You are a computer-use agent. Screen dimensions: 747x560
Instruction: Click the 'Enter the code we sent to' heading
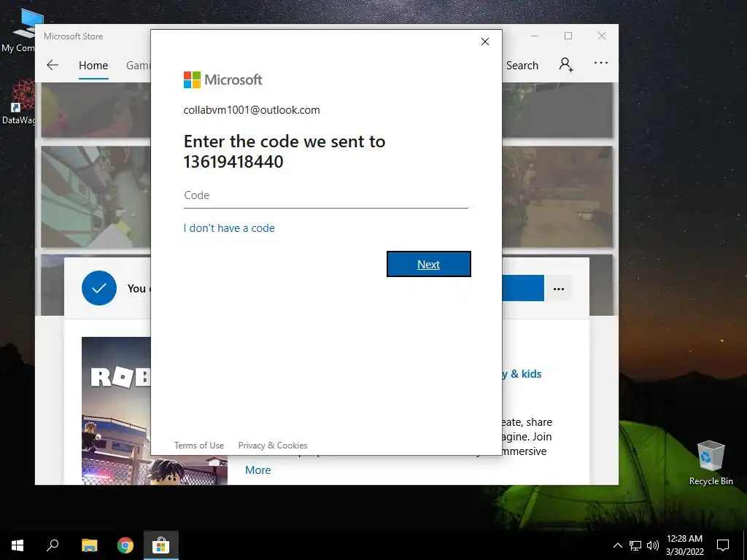click(285, 141)
